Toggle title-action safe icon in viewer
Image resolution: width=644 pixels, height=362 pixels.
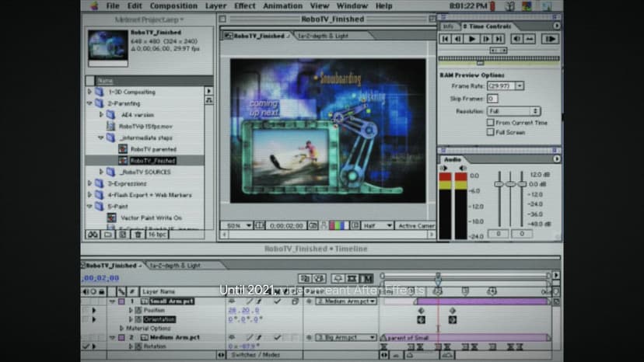point(259,225)
